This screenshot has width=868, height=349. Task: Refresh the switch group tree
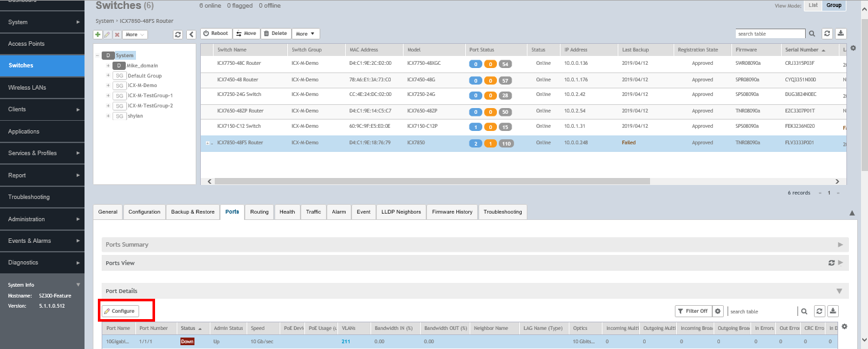click(178, 34)
